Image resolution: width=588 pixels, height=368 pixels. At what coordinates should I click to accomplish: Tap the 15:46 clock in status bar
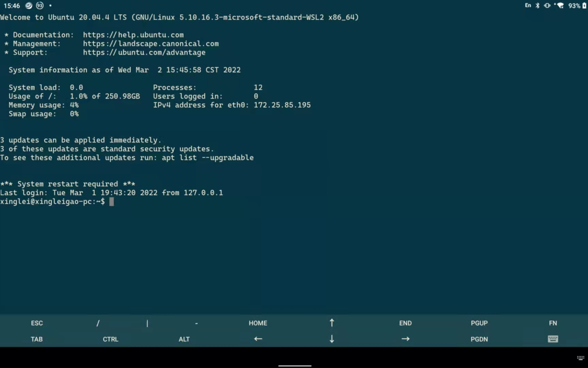12,5
